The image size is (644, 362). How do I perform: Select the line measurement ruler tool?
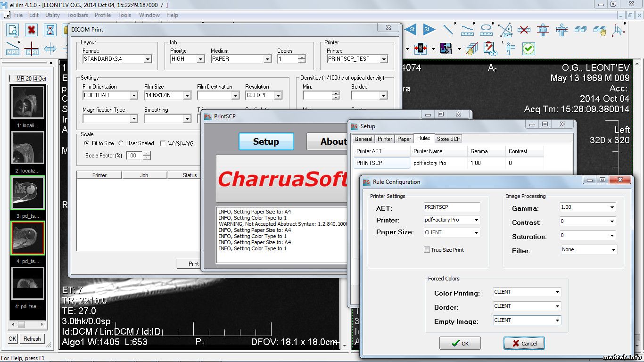(467, 30)
